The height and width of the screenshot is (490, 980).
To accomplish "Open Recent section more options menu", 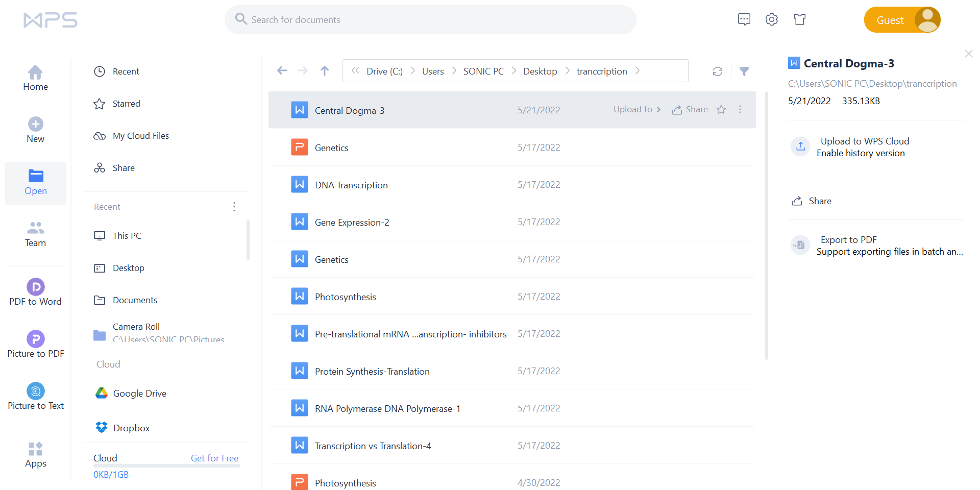I will (x=234, y=207).
